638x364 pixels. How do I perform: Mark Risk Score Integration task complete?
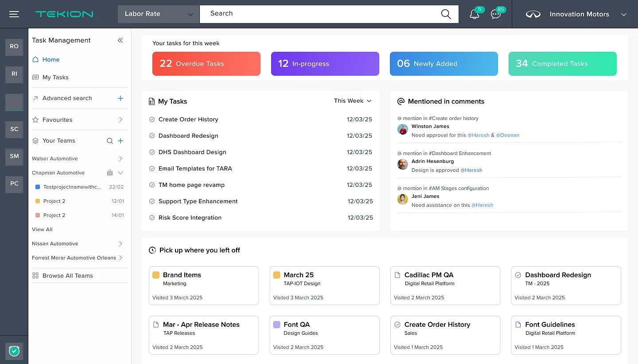(x=152, y=218)
